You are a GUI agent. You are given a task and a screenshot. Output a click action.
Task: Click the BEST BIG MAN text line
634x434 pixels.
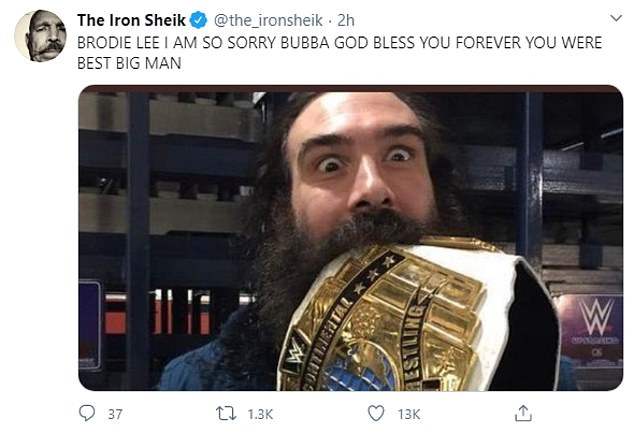129,63
